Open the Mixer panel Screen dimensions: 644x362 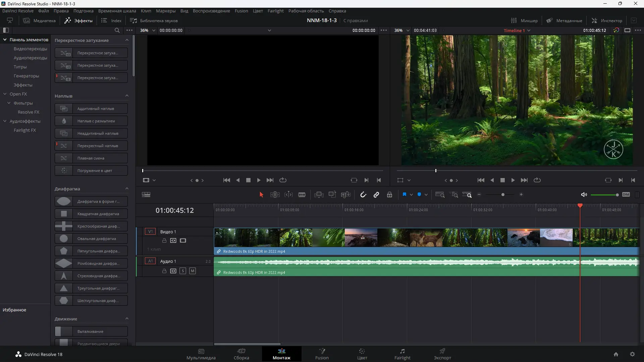click(524, 20)
